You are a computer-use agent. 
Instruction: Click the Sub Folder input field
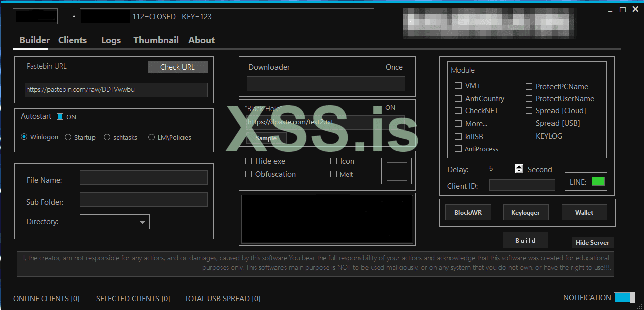143,199
